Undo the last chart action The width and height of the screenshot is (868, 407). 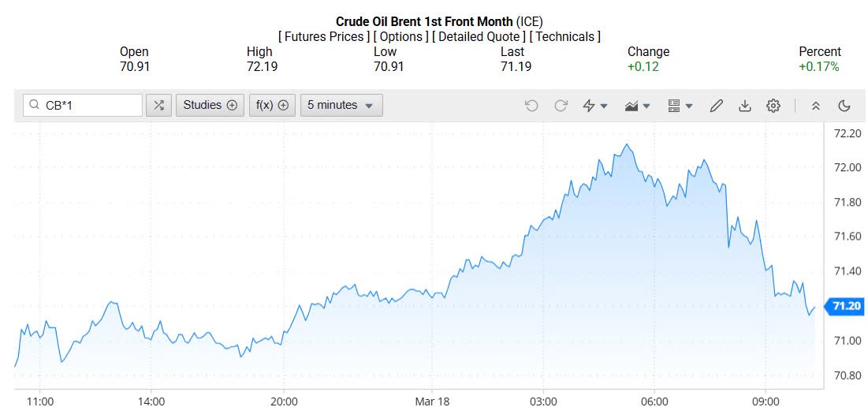point(531,106)
